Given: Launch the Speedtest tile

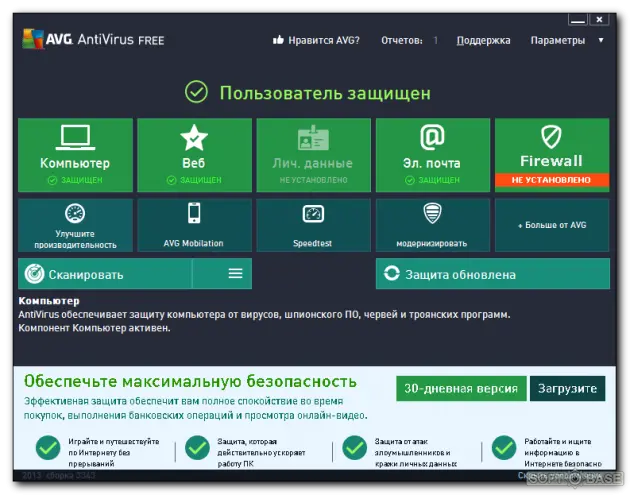Looking at the screenshot, I should 313,225.
